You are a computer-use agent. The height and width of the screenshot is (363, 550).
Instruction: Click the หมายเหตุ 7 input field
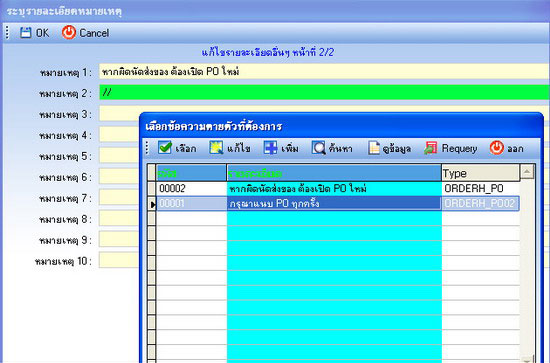[x=119, y=197]
